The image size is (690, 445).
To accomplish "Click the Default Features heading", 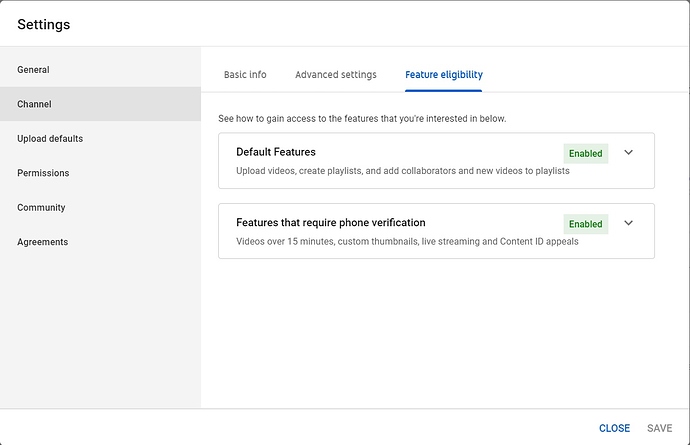I will point(276,152).
